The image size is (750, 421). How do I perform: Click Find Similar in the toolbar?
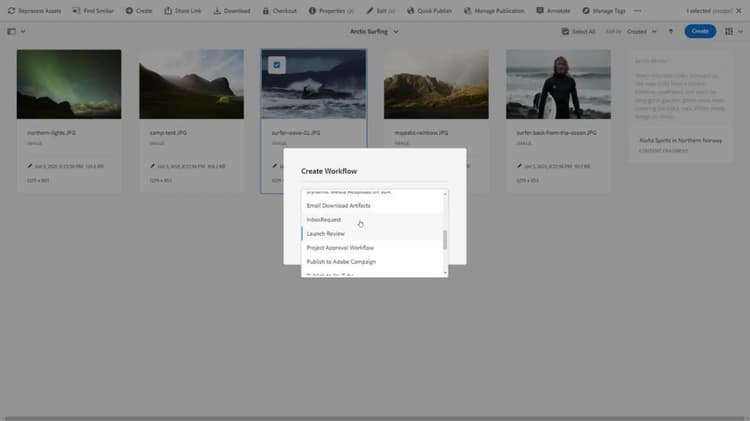[93, 11]
